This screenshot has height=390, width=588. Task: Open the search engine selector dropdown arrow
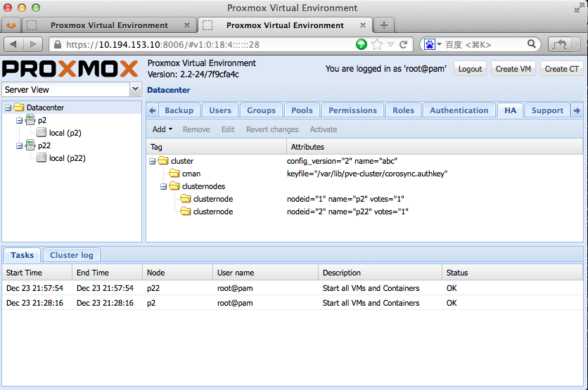click(439, 44)
